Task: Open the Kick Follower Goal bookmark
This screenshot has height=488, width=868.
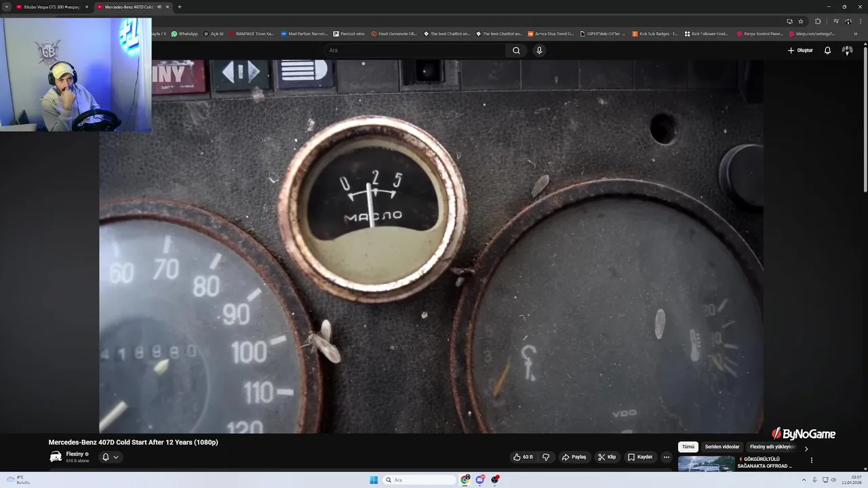Action: pyautogui.click(x=707, y=33)
